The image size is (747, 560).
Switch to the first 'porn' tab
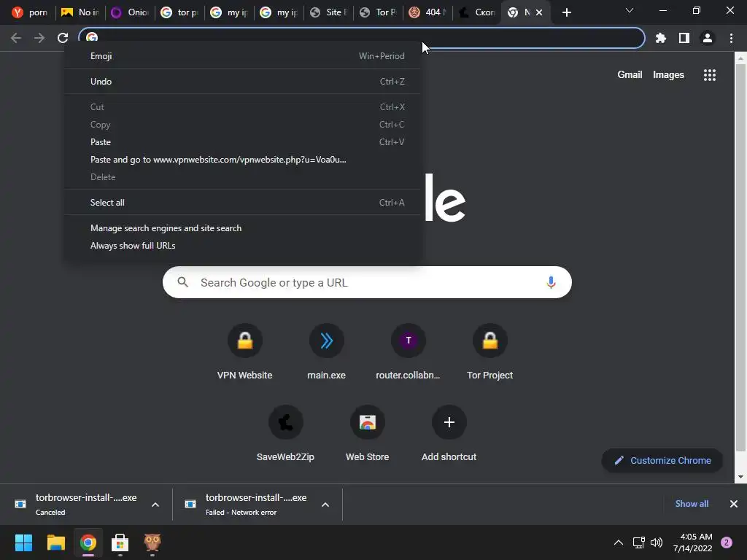29,12
